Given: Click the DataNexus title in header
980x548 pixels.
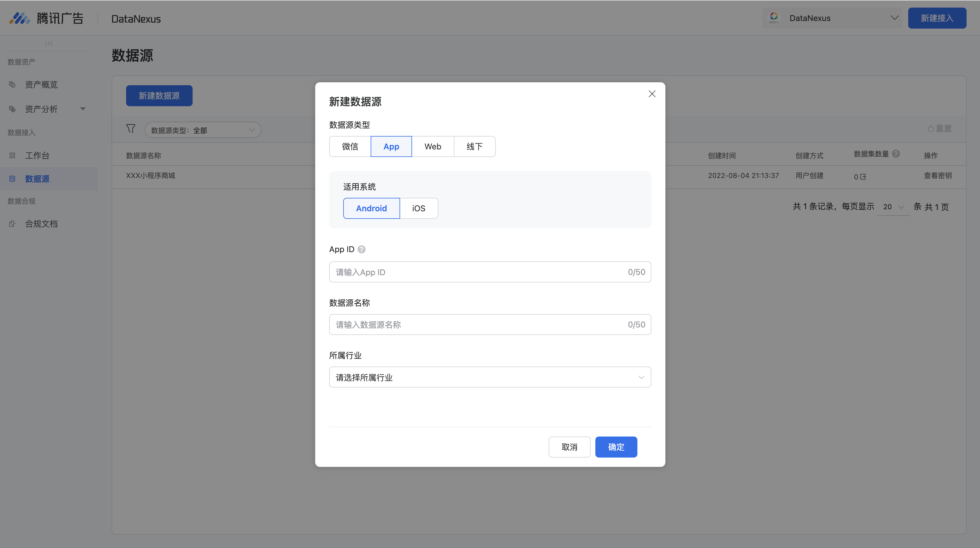Looking at the screenshot, I should (136, 19).
